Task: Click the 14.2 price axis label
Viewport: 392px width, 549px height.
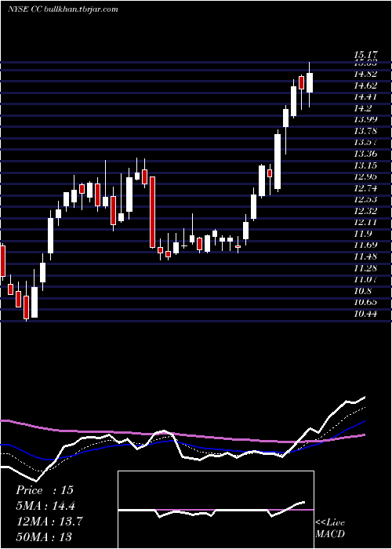Action: click(x=362, y=108)
